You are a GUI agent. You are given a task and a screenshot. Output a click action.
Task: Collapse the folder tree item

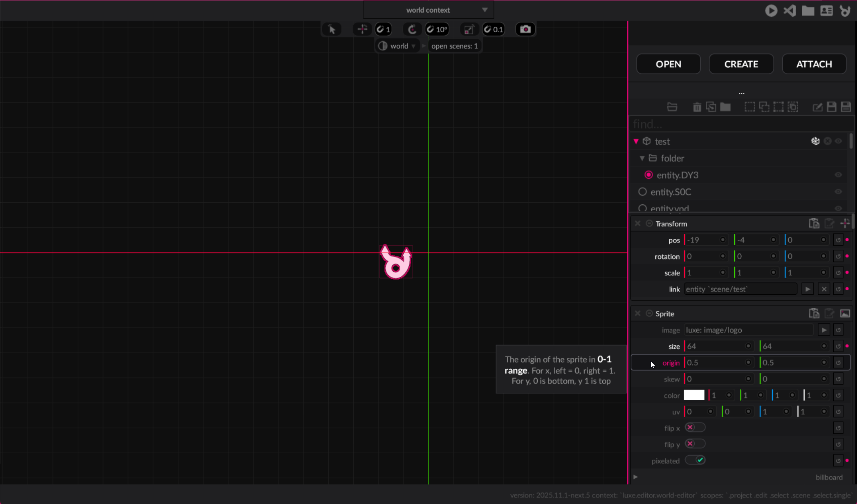[642, 158]
